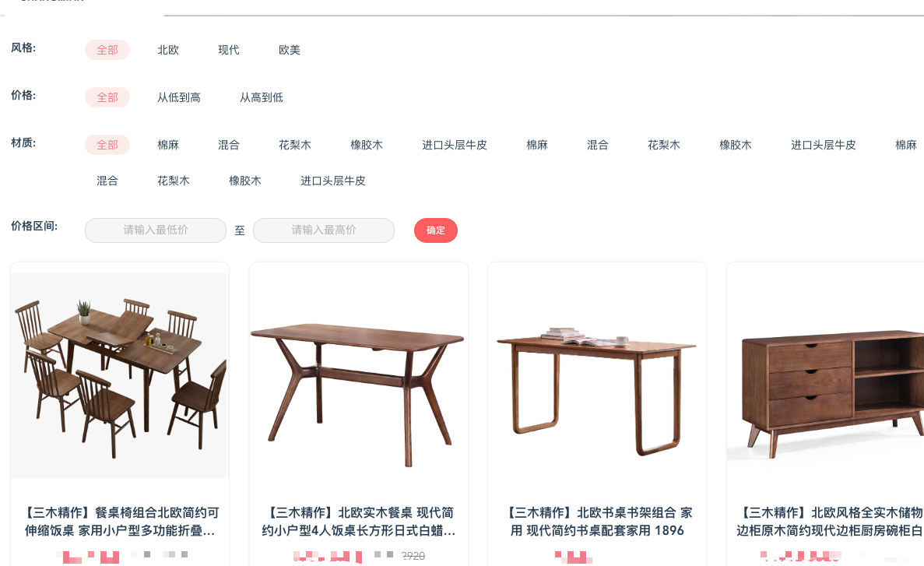924x566 pixels.
Task: Click the 请输入最高价 input field
Action: (x=324, y=230)
